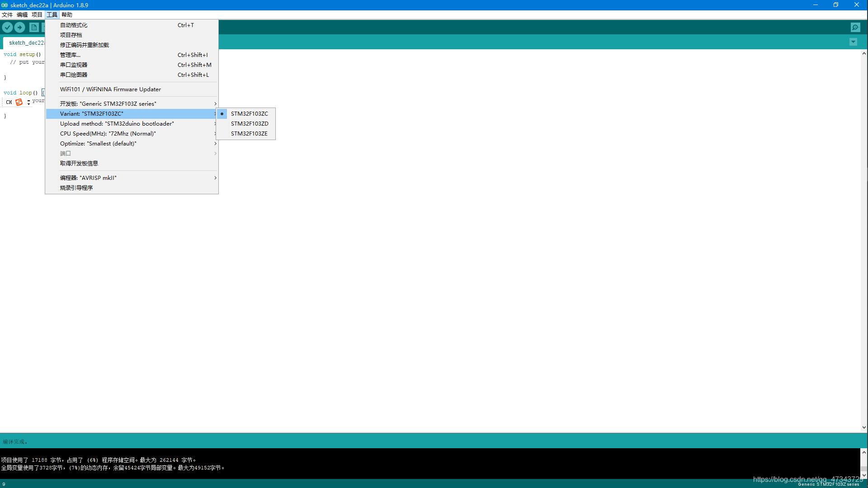The height and width of the screenshot is (488, 868).
Task: Choose 项目存档 menu entry
Action: click(x=132, y=35)
